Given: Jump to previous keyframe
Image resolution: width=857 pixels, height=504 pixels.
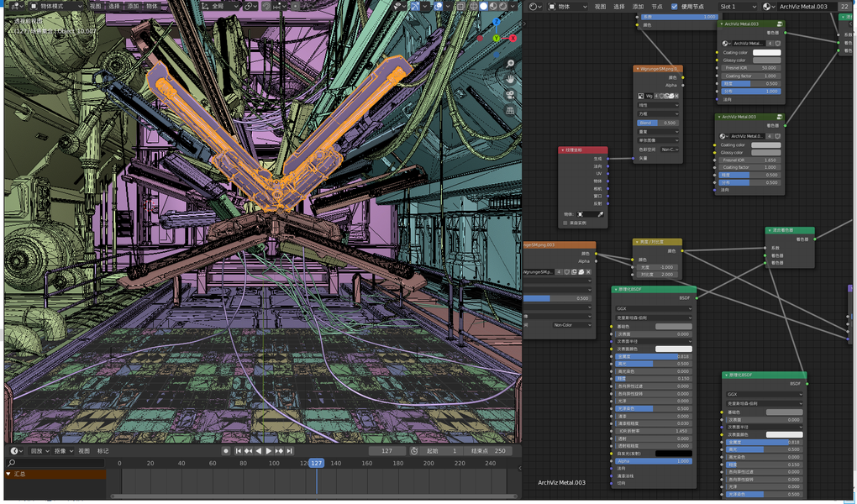Looking at the screenshot, I should 248,451.
